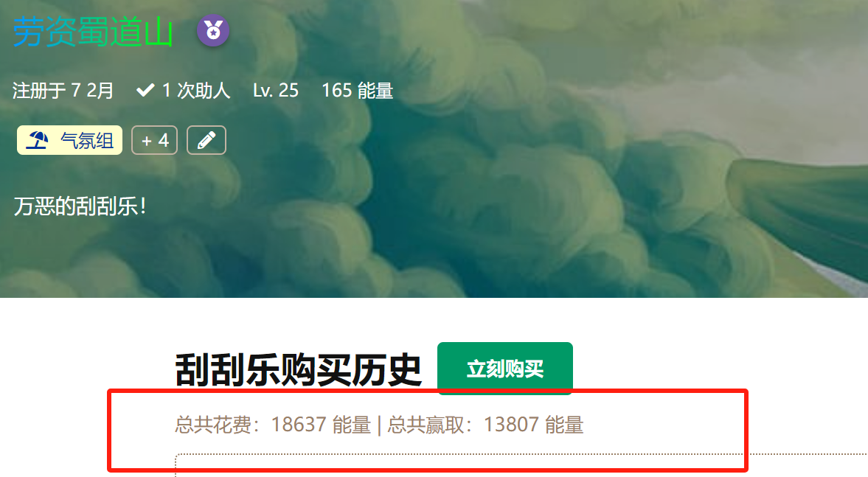Viewport: 868px width, 477px height.
Task: Click the 165 能量 energy count
Action: pos(358,90)
